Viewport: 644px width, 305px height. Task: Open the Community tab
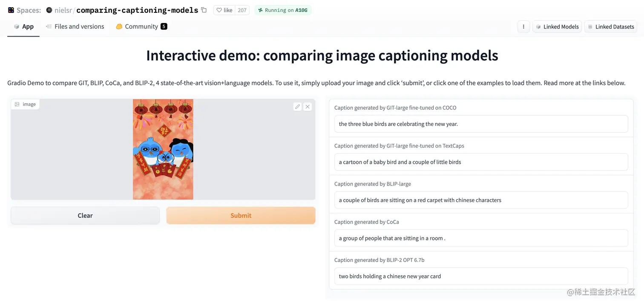(x=141, y=26)
